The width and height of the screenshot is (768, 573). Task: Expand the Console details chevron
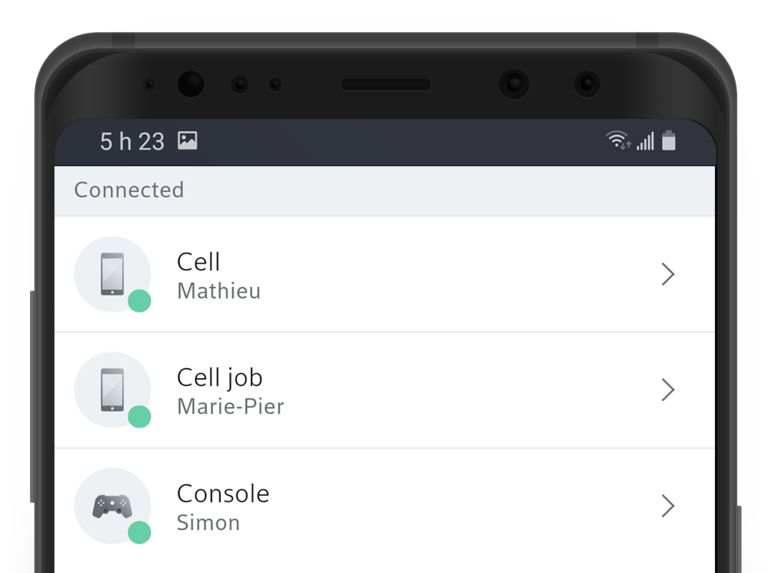coord(668,506)
